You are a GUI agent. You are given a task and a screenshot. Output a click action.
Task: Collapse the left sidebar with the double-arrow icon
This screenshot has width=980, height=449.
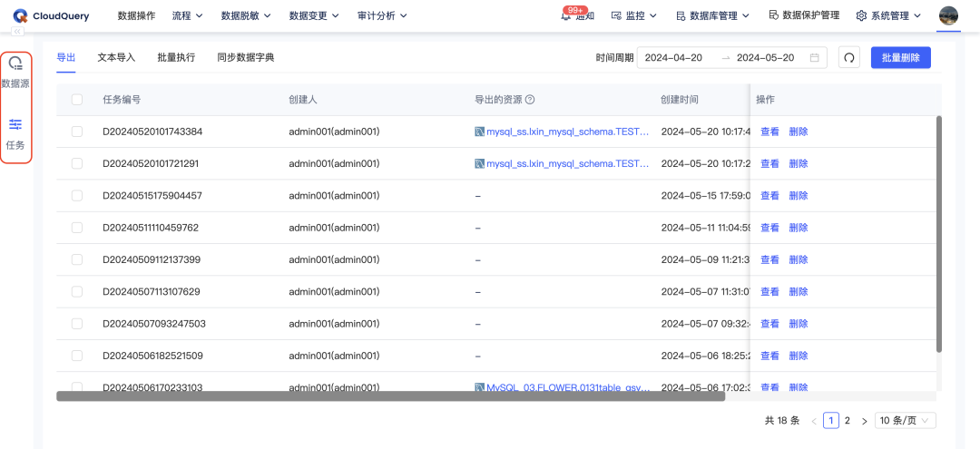(x=17, y=32)
